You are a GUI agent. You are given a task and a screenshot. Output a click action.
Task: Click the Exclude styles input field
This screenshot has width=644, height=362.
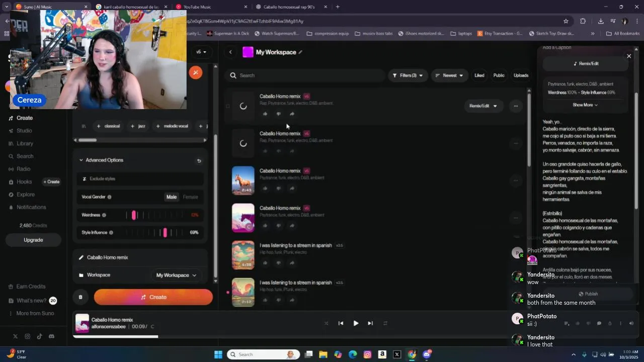[x=141, y=179]
